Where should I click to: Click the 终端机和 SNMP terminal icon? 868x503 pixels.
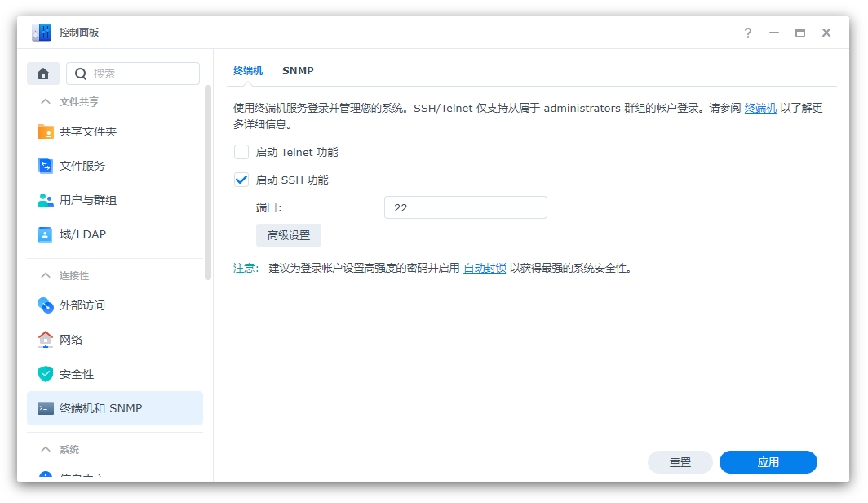click(46, 409)
